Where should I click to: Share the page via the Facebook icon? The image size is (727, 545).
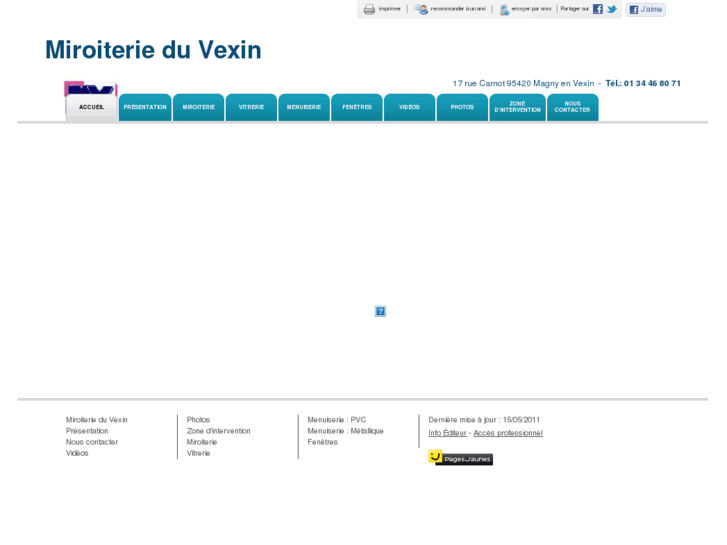[598, 9]
